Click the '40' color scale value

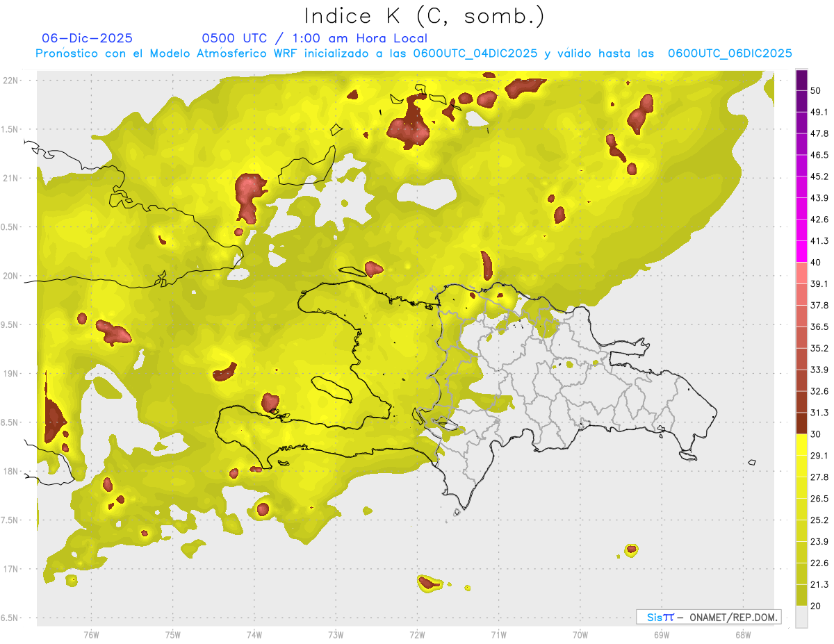click(816, 263)
